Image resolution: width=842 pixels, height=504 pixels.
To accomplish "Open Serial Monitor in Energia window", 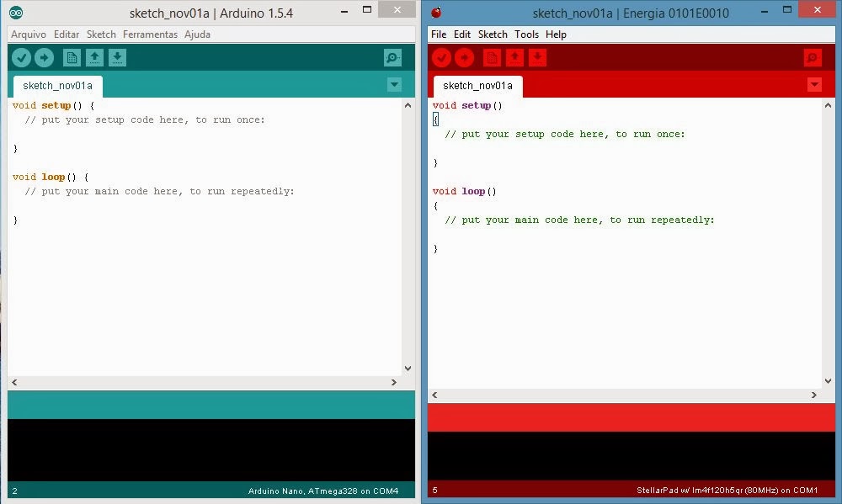I will coord(813,57).
